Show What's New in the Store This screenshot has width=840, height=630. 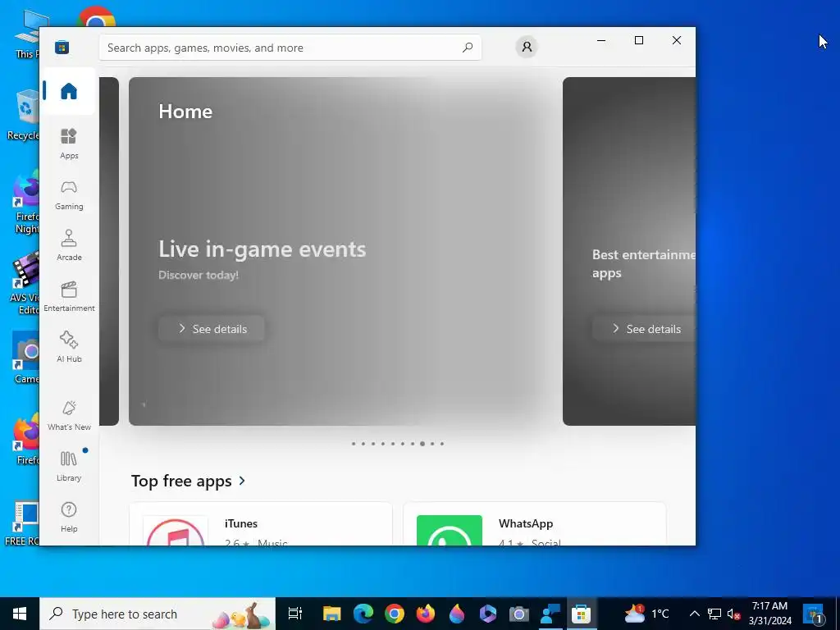tap(69, 415)
